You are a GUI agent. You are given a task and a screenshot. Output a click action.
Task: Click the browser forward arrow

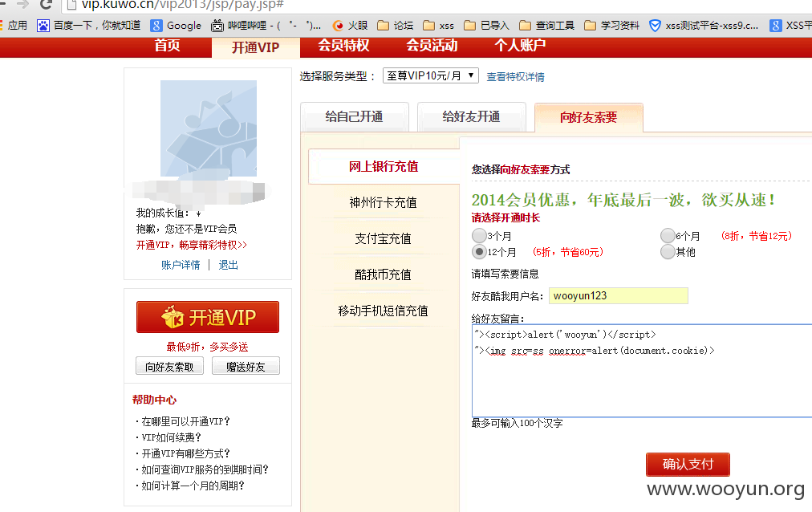point(22,4)
